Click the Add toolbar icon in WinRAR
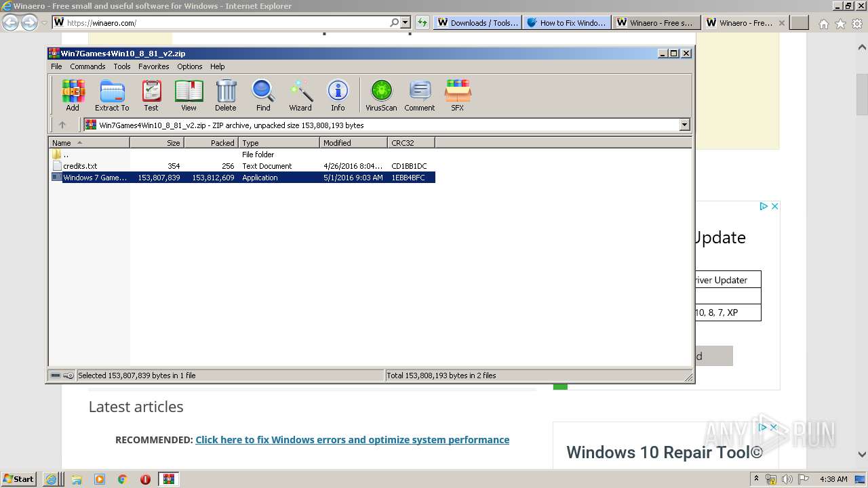The width and height of the screenshot is (868, 488). click(73, 95)
